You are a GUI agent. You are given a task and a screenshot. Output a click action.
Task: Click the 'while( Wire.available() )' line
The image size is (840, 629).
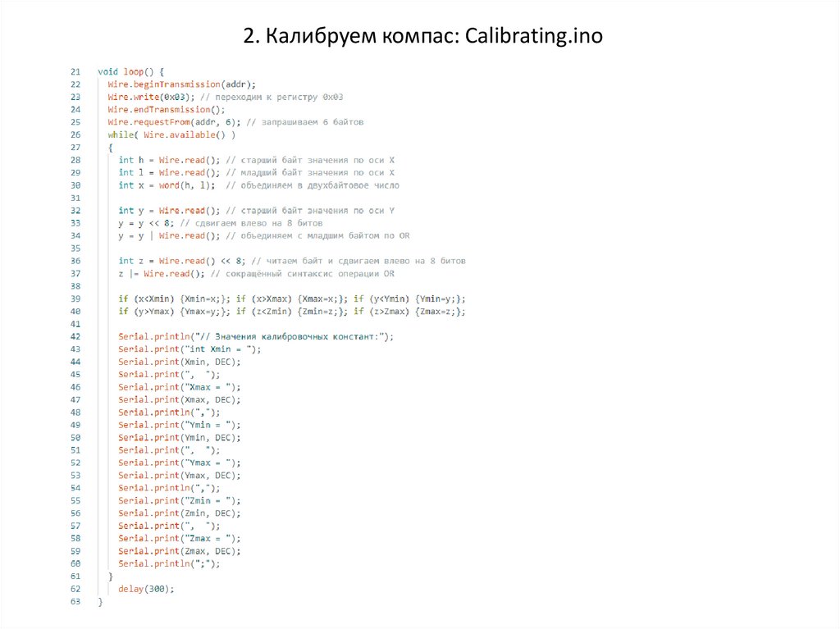coord(171,135)
